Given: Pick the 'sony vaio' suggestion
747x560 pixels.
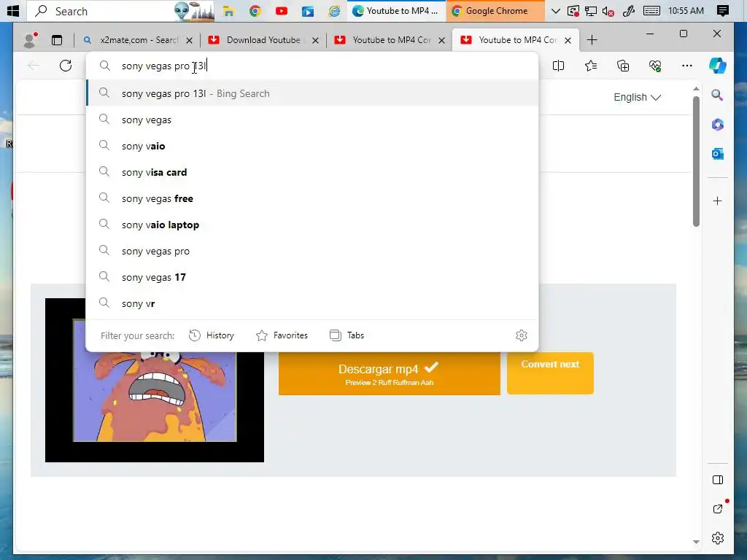Looking at the screenshot, I should (312, 146).
